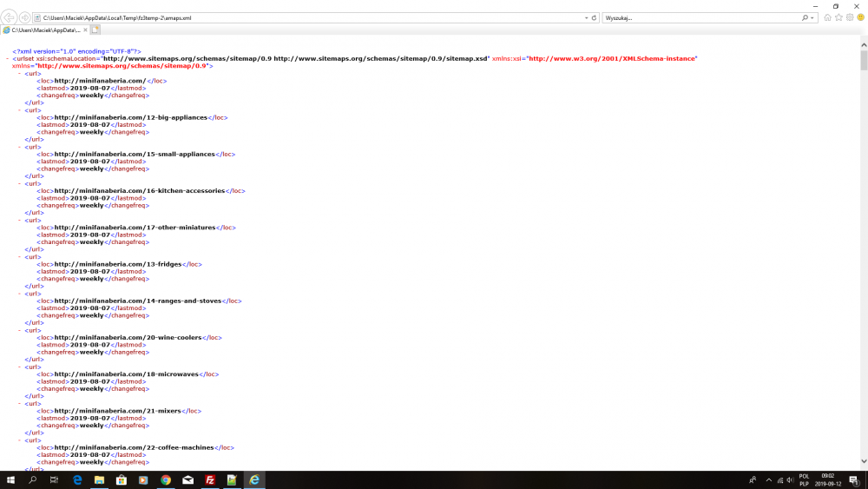The width and height of the screenshot is (868, 489).
Task: Click the text http://minifanaberia.com/20-wine-coolers
Action: click(128, 337)
